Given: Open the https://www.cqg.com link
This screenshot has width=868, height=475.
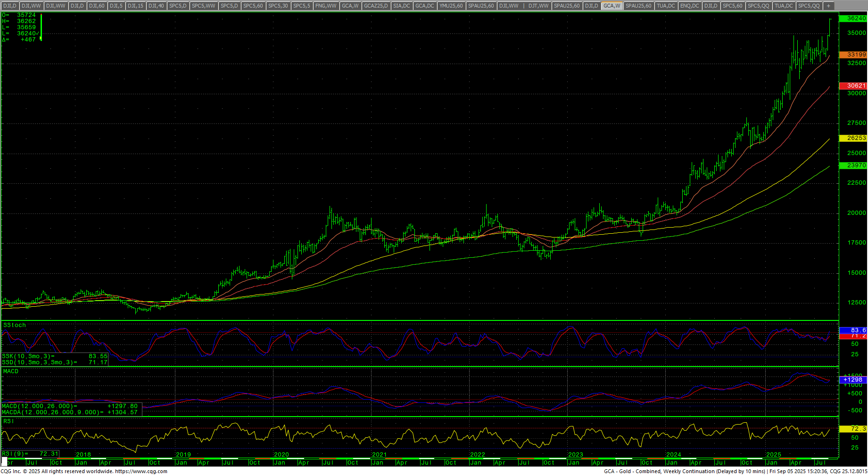Looking at the screenshot, I should pyautogui.click(x=141, y=471).
